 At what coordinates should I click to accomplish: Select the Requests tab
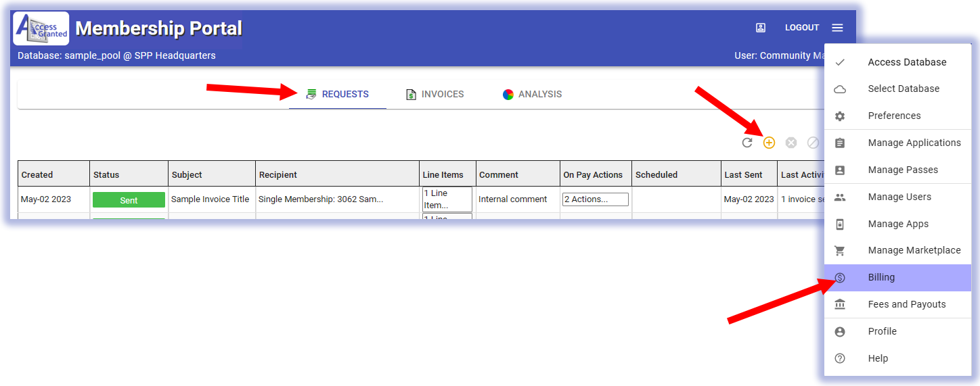pos(337,95)
